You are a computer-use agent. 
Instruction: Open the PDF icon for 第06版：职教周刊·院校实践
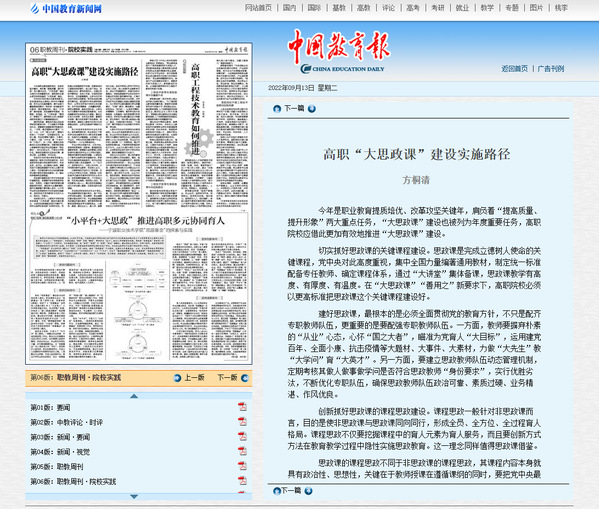pyautogui.click(x=242, y=480)
